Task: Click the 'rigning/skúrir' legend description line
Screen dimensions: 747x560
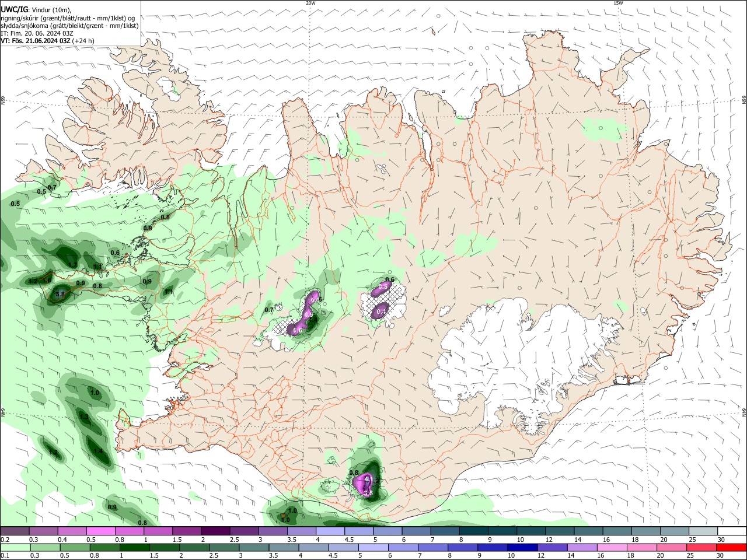Action: (x=68, y=18)
